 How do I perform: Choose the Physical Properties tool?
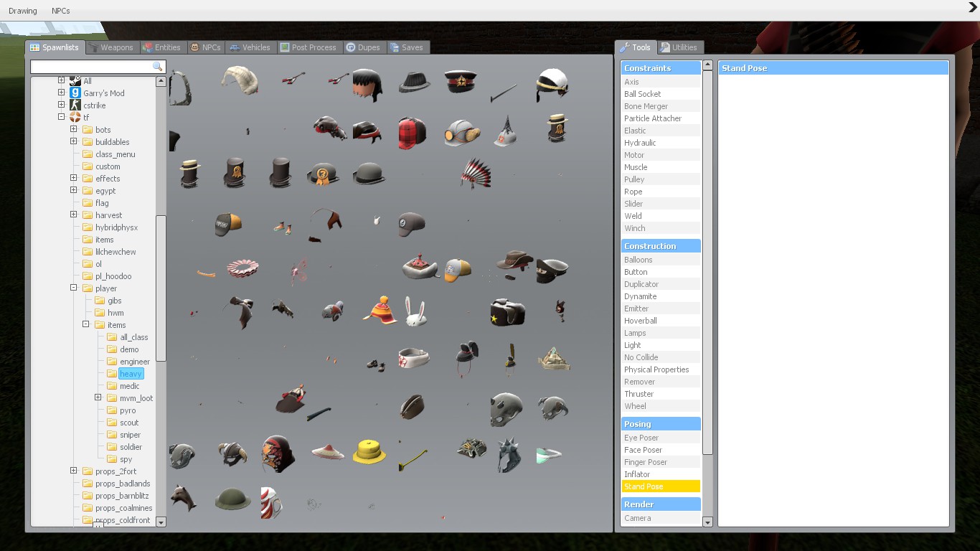click(x=656, y=369)
